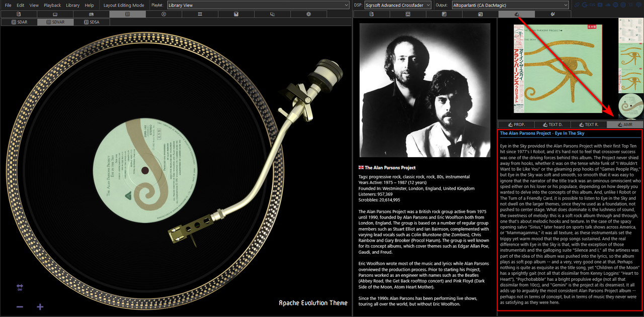Click the 'Listeners: 957,369' line
This screenshot has width=644, height=317.
tap(375, 194)
